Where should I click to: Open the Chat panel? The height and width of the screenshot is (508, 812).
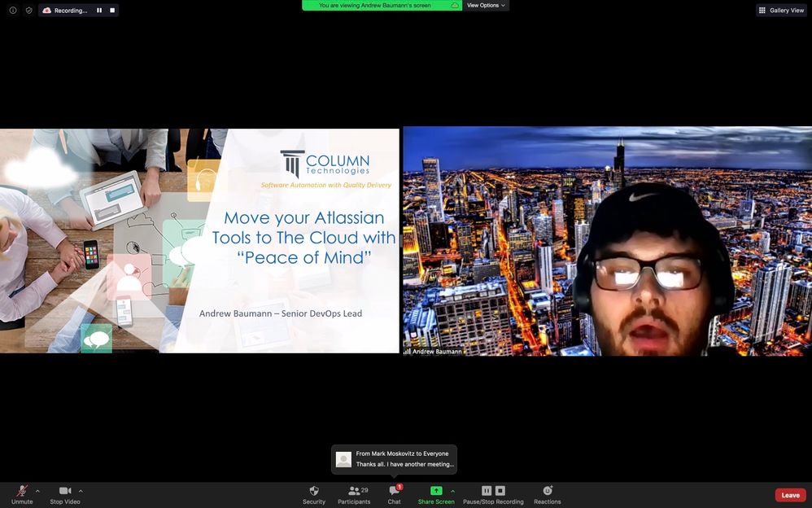tap(394, 495)
